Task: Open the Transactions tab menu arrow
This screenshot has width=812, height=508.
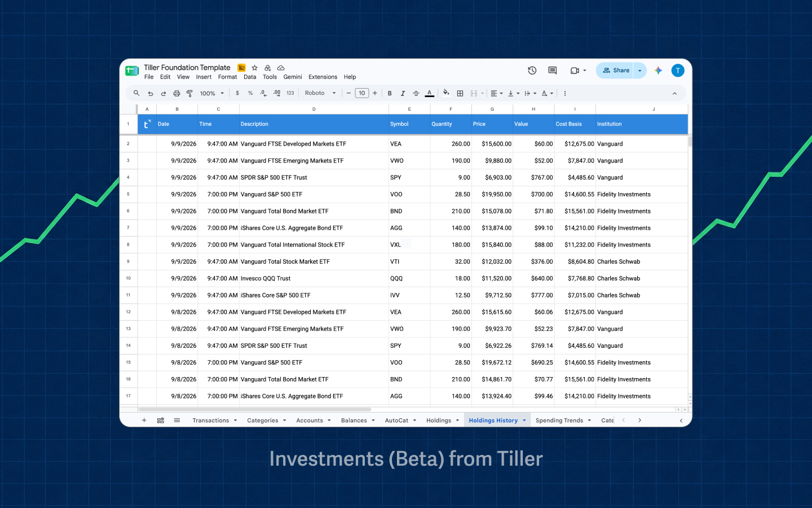Action: (235, 421)
